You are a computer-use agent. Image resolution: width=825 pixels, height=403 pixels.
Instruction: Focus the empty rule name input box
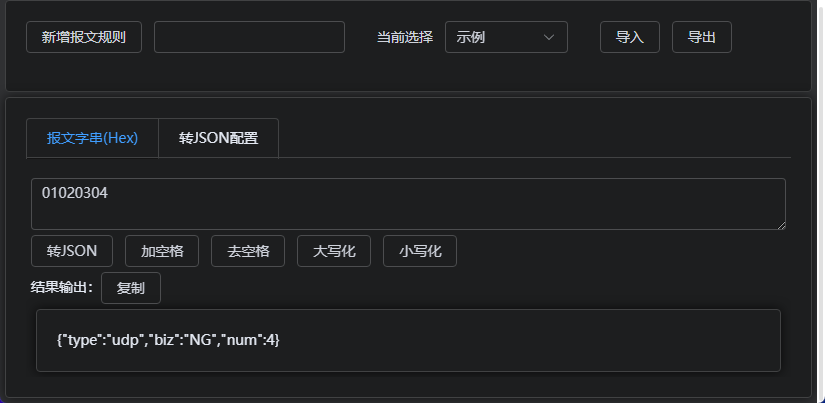(249, 37)
